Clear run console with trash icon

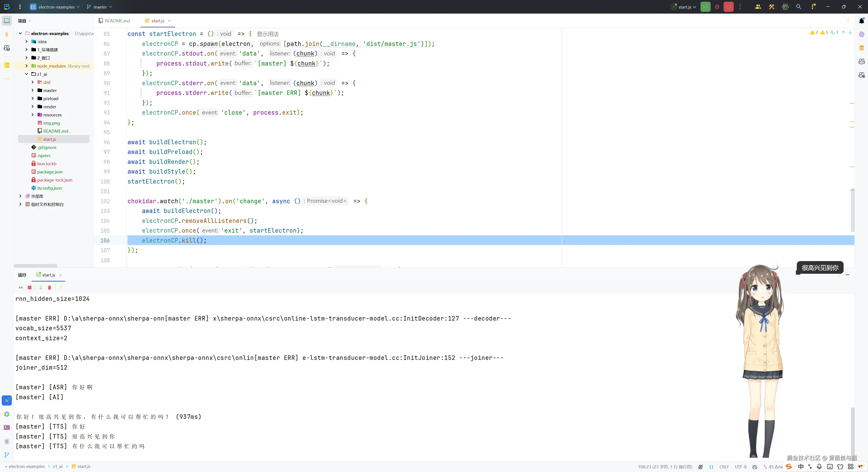(50, 287)
